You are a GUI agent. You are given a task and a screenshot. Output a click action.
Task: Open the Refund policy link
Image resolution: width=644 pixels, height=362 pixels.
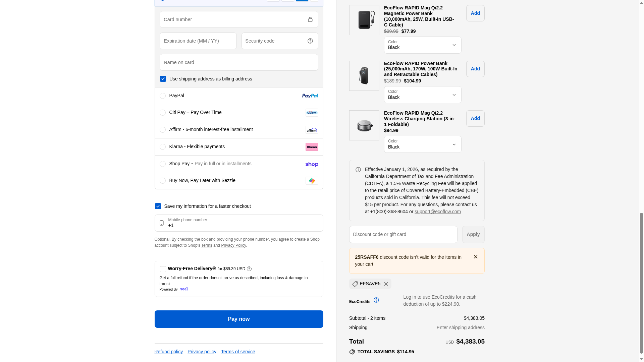coord(168,352)
